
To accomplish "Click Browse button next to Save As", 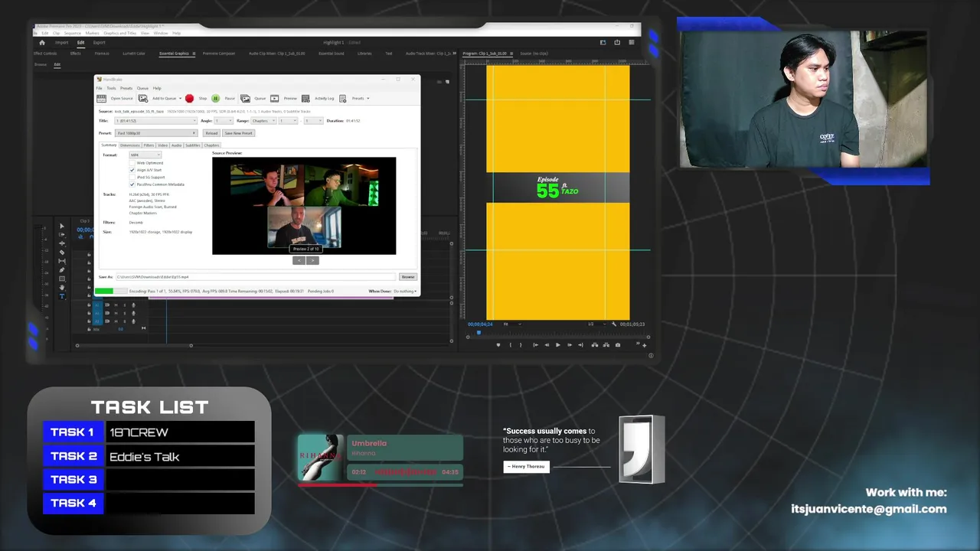I will point(408,277).
